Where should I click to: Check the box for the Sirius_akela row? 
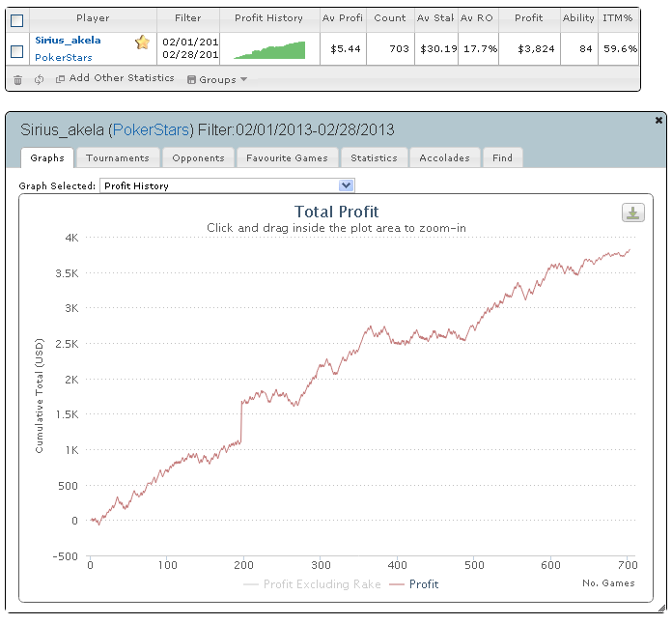(x=16, y=50)
